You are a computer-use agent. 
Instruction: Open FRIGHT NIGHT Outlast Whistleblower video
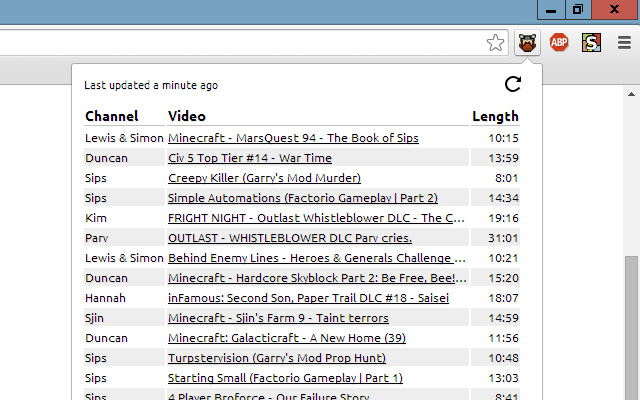coord(316,218)
